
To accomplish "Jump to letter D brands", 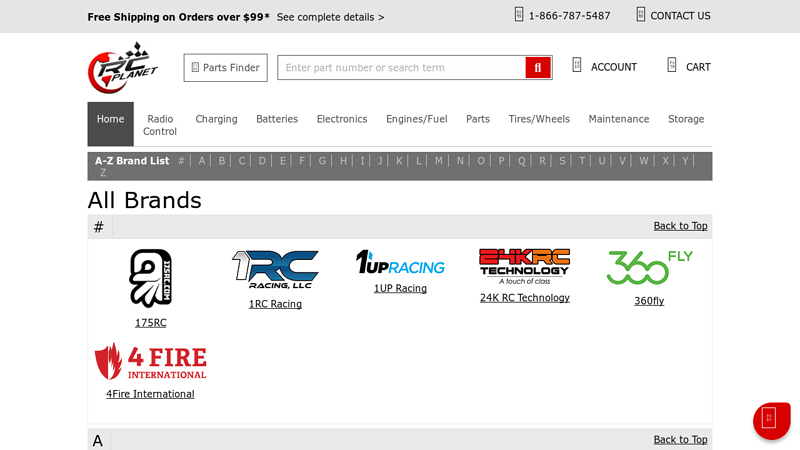I will [x=262, y=161].
